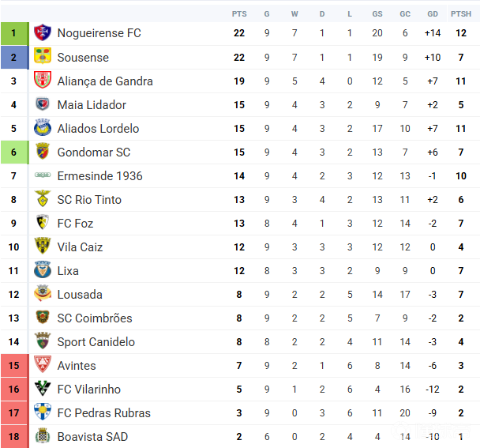
Task: Click the Gondomar SC crest
Action: tap(43, 152)
